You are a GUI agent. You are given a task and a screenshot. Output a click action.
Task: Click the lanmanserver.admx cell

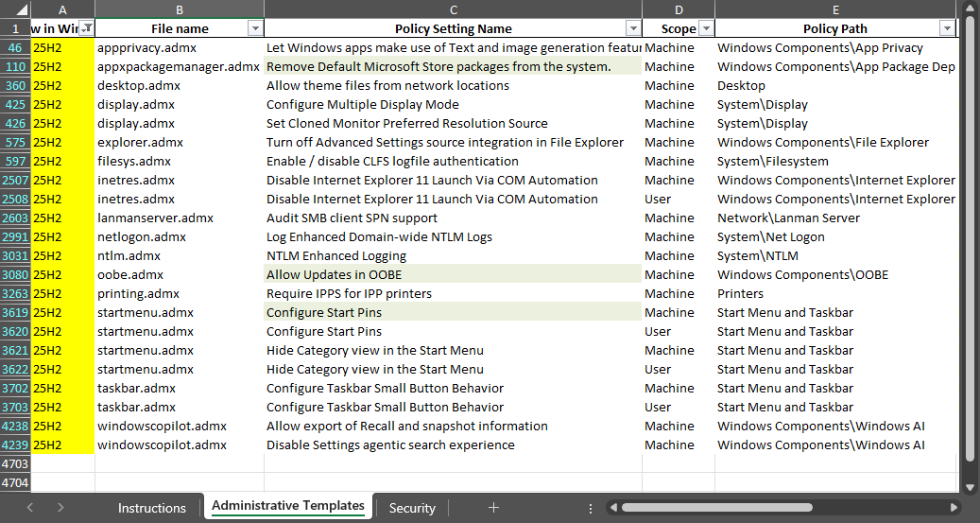click(180, 218)
